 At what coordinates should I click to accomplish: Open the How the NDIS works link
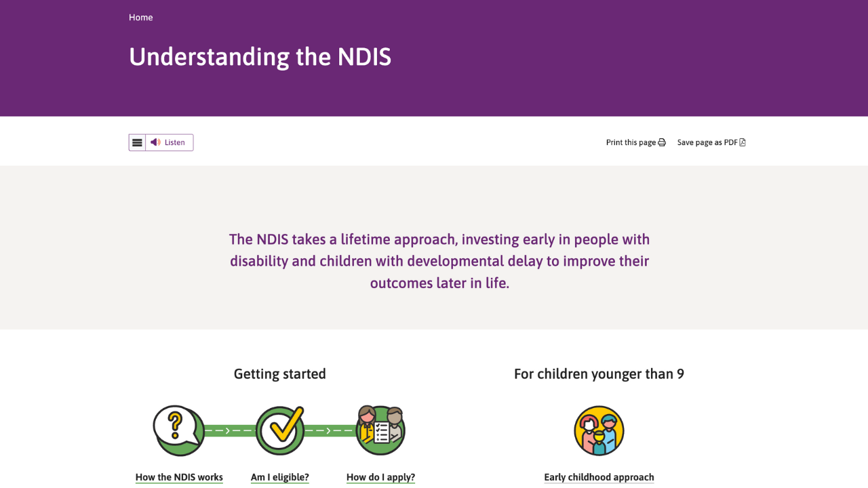179,477
